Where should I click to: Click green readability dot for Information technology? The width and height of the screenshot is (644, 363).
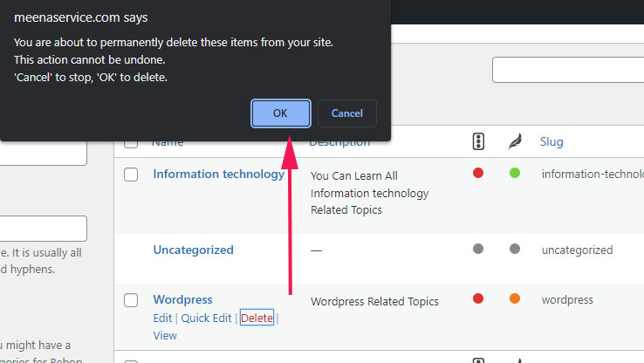pyautogui.click(x=515, y=173)
